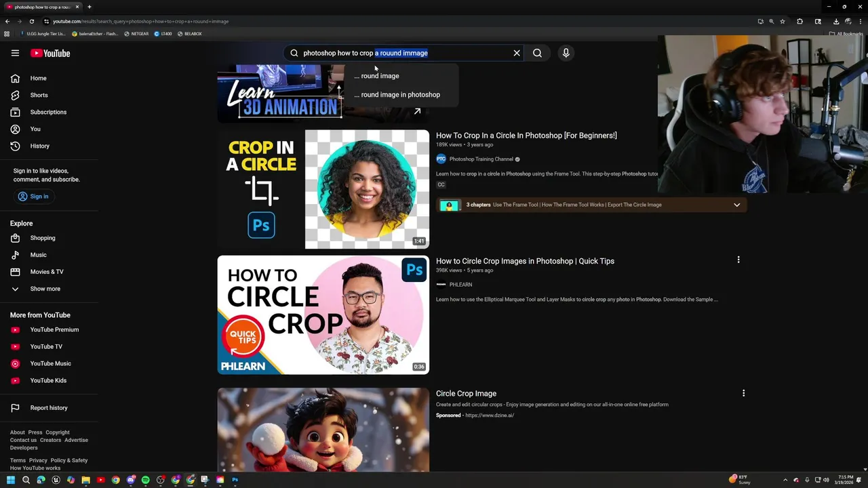Click the Developers footer link
This screenshot has height=488, width=868.
pyautogui.click(x=24, y=447)
